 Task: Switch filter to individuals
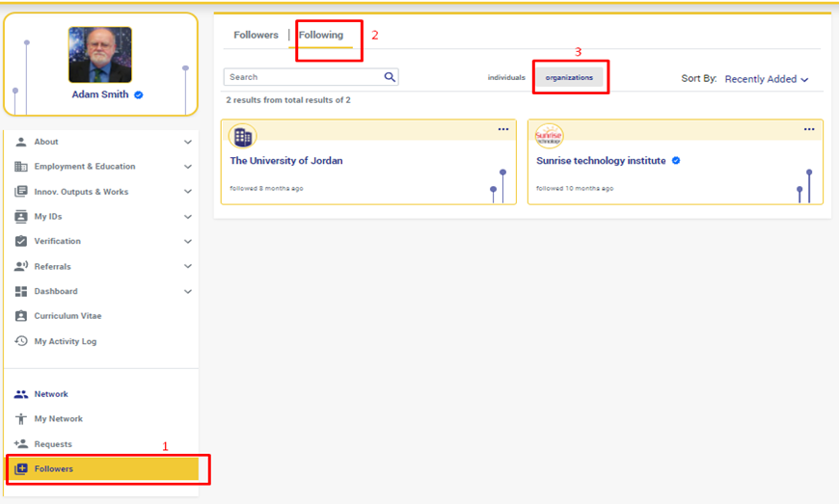click(x=506, y=77)
